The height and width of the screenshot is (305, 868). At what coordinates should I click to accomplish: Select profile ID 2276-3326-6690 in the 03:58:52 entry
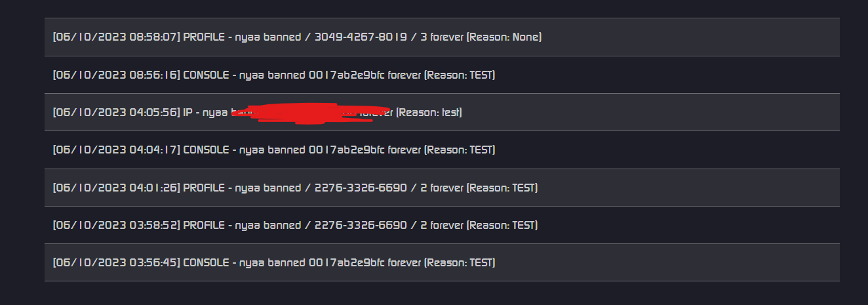pyautogui.click(x=361, y=226)
